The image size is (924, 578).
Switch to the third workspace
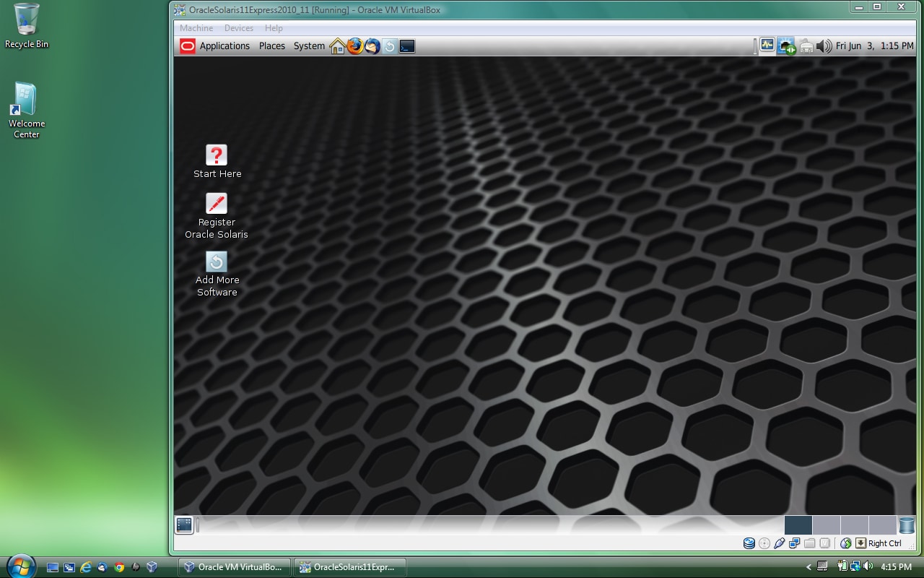click(855, 525)
